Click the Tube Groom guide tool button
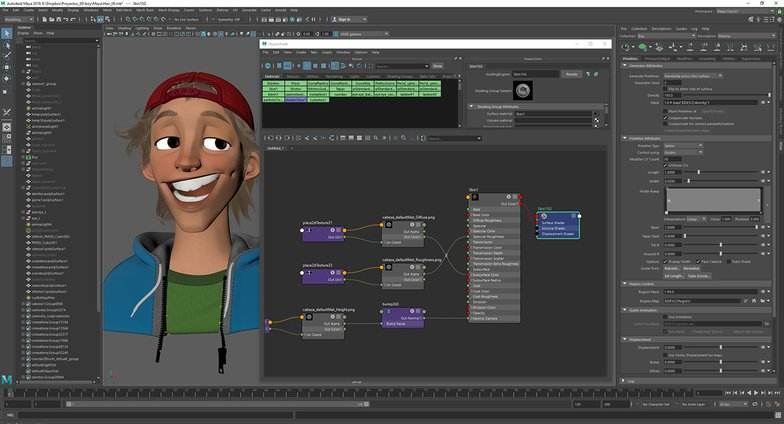784x424 pixels. pyautogui.click(x=698, y=276)
